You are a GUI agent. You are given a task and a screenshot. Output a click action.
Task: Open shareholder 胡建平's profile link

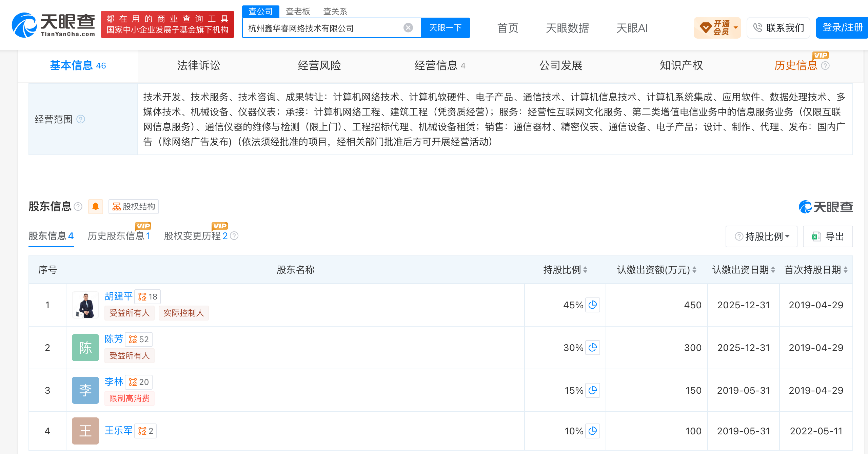[x=119, y=296]
